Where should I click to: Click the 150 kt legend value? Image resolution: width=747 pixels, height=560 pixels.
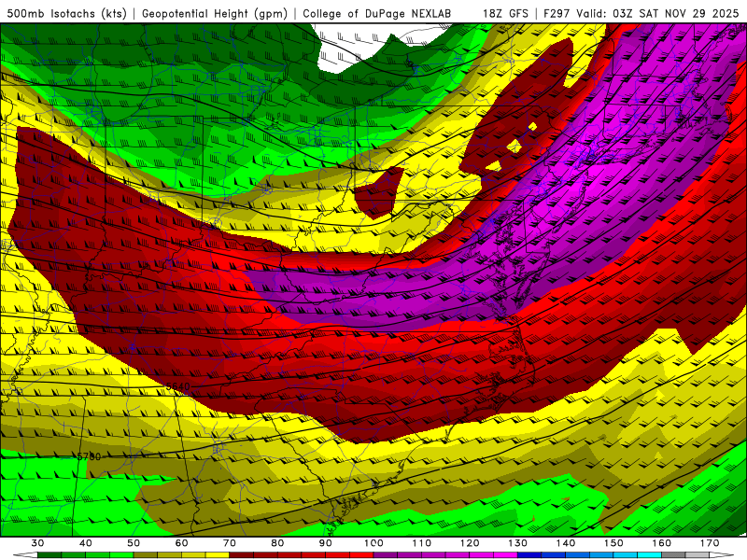(x=614, y=543)
